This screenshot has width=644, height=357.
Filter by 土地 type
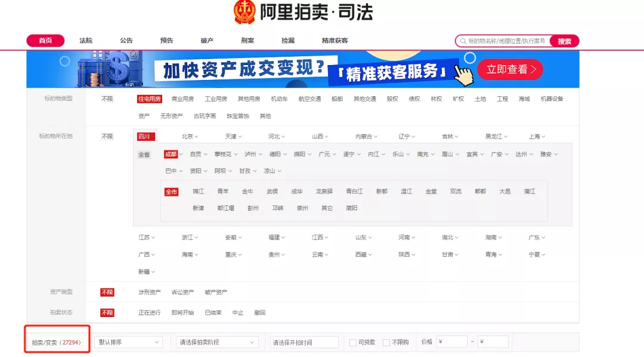pos(480,99)
